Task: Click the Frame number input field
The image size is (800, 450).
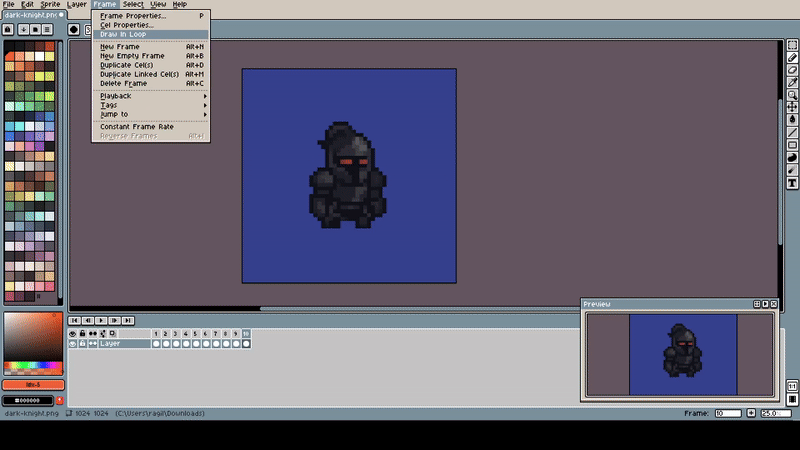Action: tap(728, 413)
